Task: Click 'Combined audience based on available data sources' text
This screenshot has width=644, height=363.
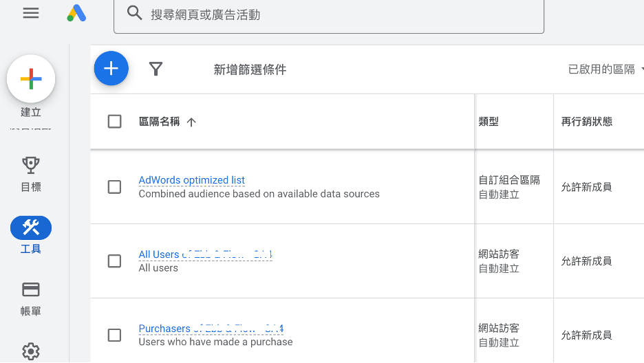Action: [259, 194]
